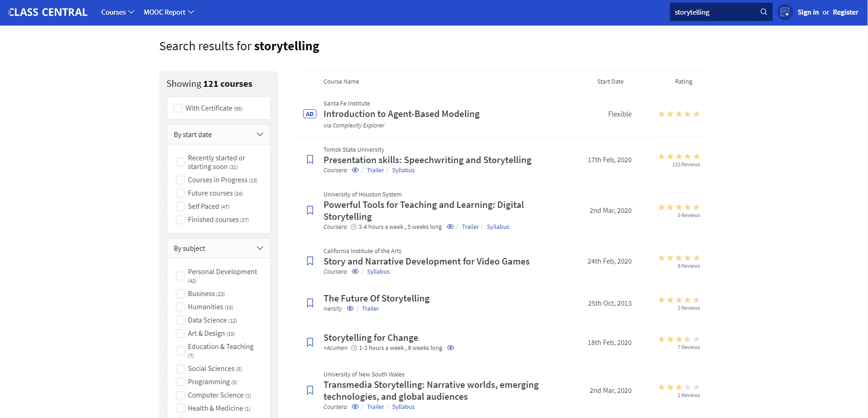This screenshot has height=418, width=868.
Task: Click the clock icon under Powerful Tools course
Action: click(x=353, y=227)
